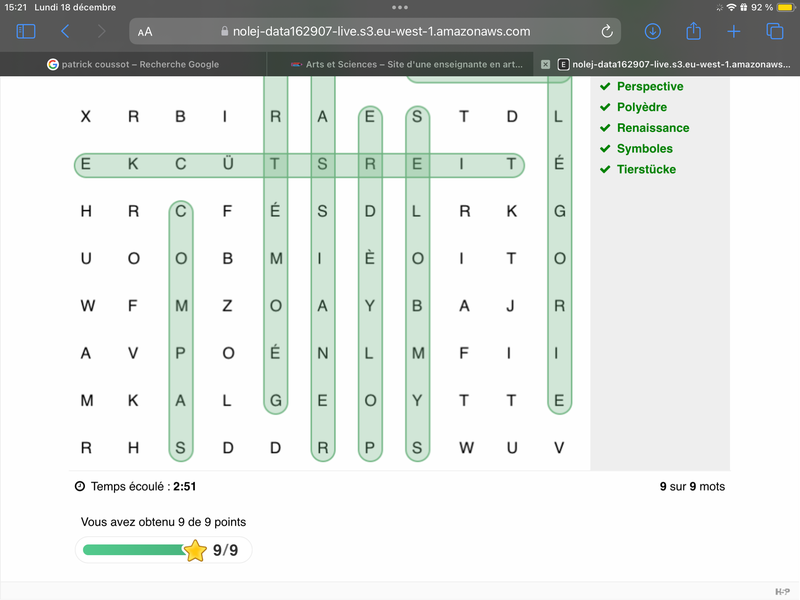This screenshot has width=800, height=600.
Task: Toggle the Safari sidebar panel
Action: [x=26, y=31]
